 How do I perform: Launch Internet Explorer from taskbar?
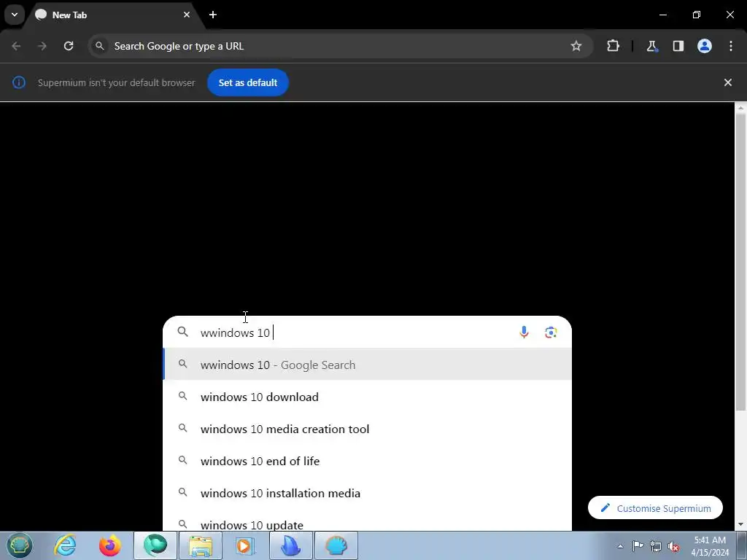65,545
